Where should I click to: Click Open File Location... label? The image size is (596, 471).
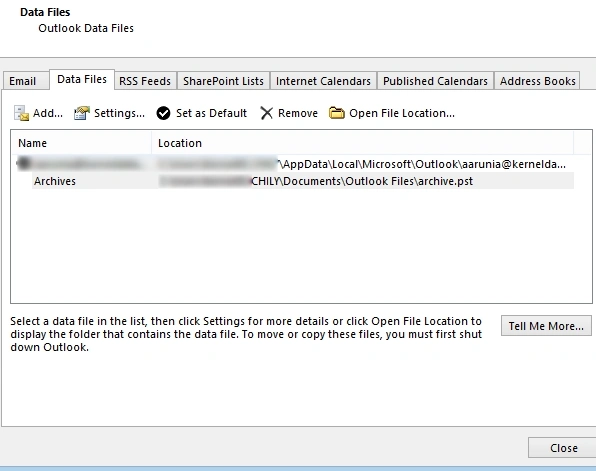(x=402, y=113)
